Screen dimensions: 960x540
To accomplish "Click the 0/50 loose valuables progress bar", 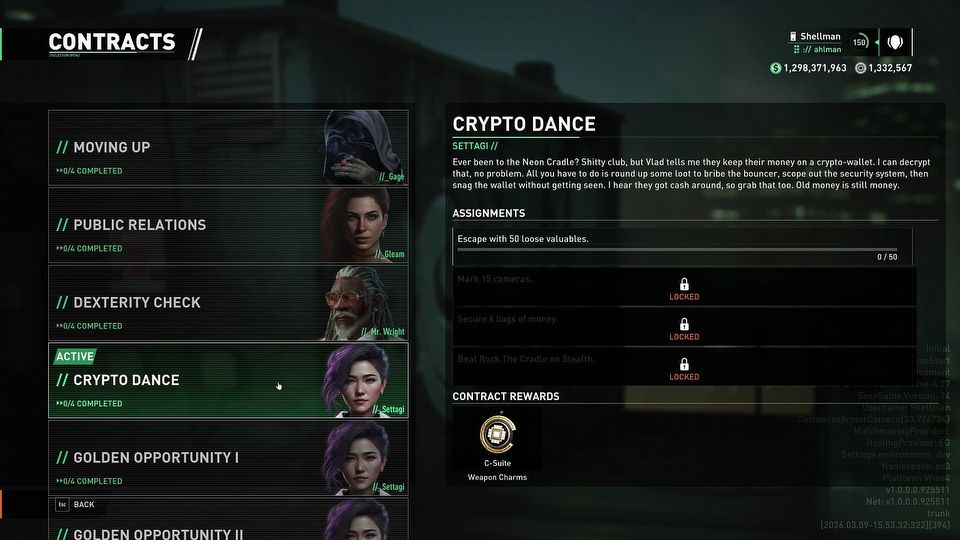I will point(677,250).
